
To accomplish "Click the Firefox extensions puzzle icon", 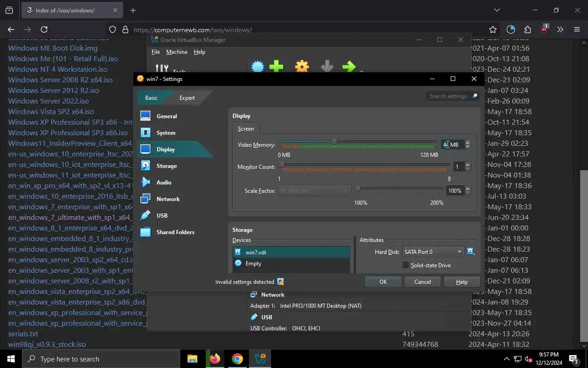I will click(527, 29).
